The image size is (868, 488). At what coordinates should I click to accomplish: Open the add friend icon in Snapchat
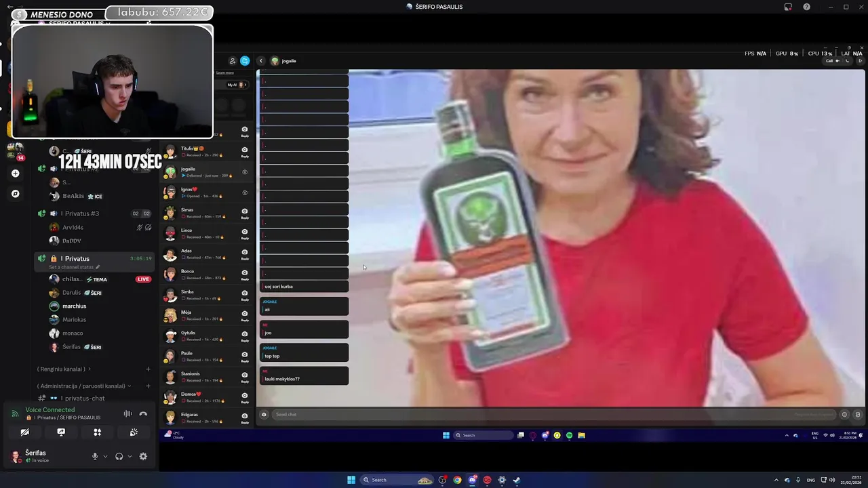click(x=233, y=61)
